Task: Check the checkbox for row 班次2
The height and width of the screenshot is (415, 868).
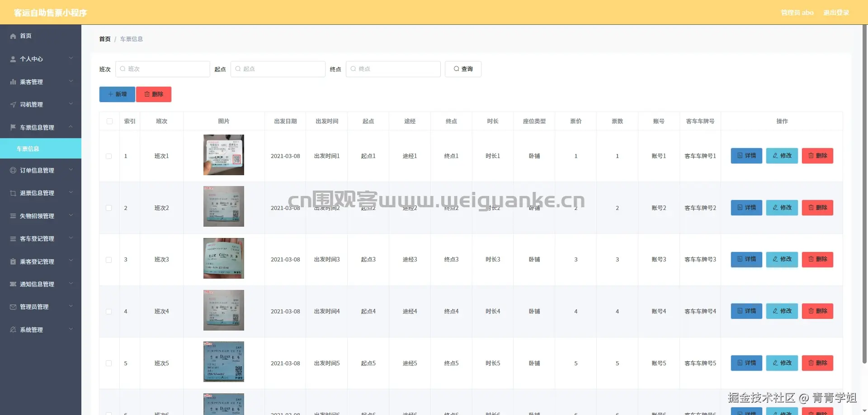Action: tap(108, 208)
